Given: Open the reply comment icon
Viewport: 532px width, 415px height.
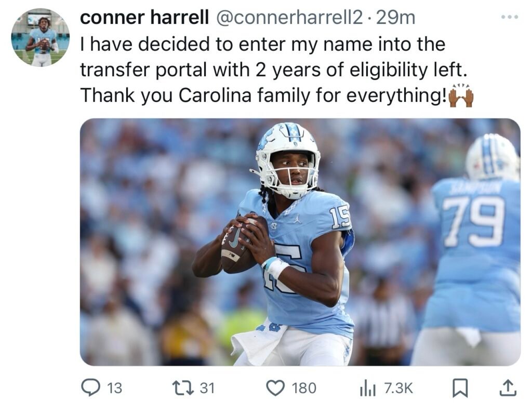Looking at the screenshot, I should point(90,387).
